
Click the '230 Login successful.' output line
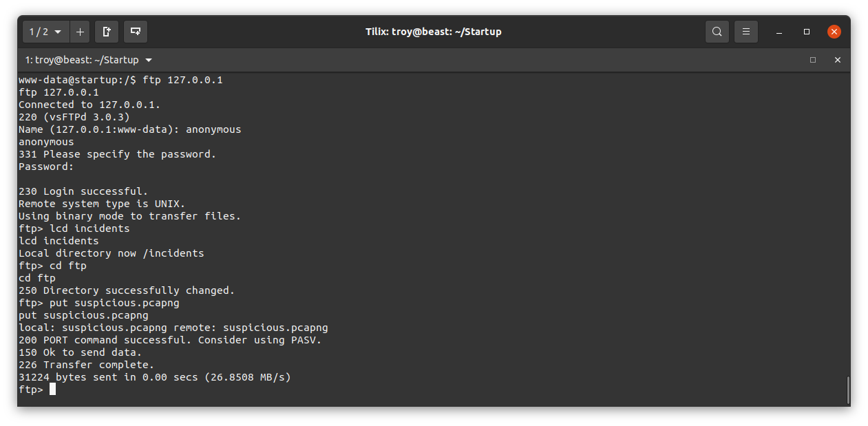(x=83, y=191)
